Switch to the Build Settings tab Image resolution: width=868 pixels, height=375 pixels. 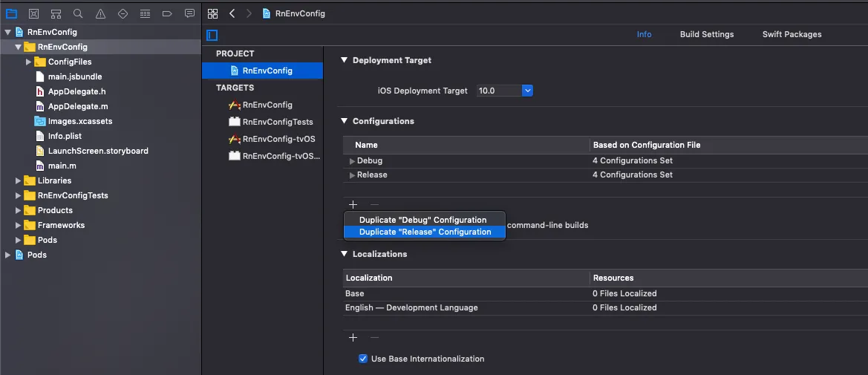tap(706, 34)
